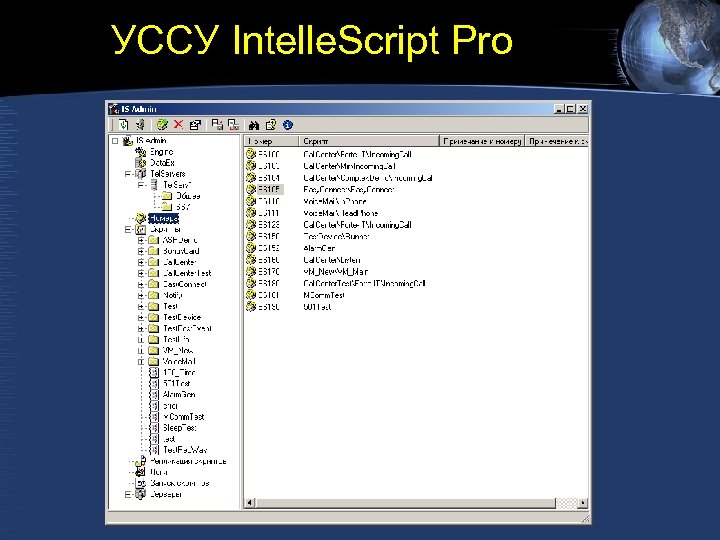Click the horizontal scrollbar right arrow

(x=583, y=503)
